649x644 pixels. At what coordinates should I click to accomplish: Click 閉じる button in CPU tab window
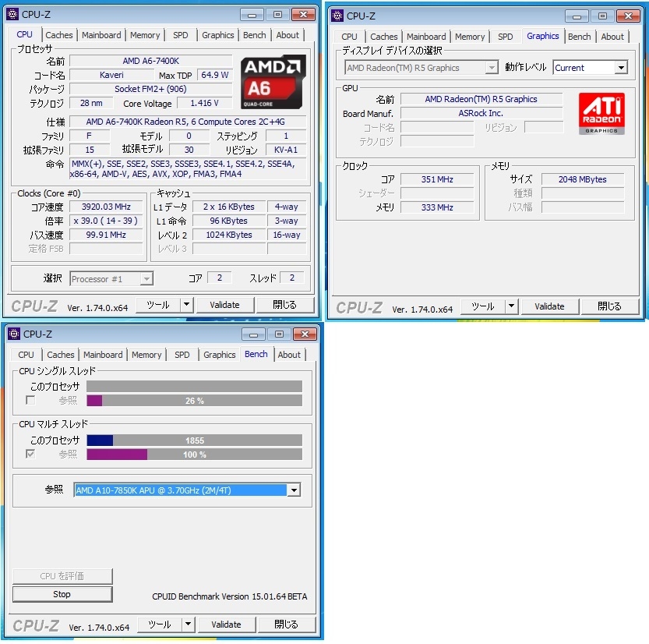(x=285, y=305)
